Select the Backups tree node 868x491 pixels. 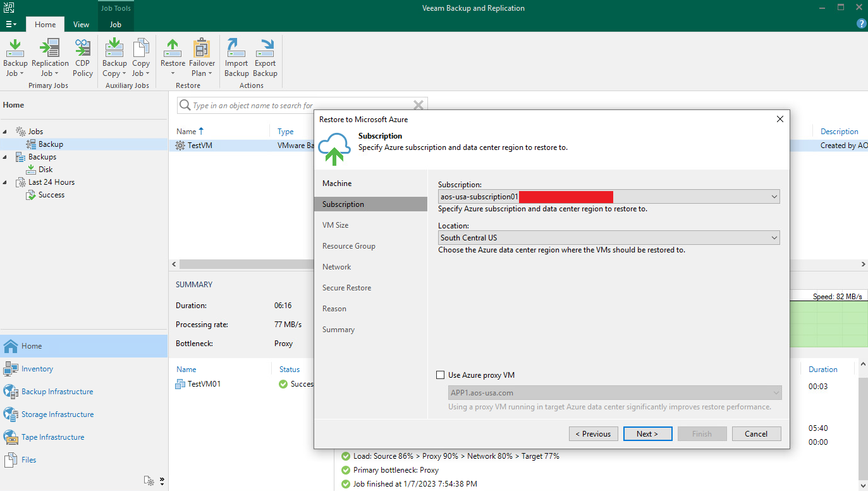[42, 157]
